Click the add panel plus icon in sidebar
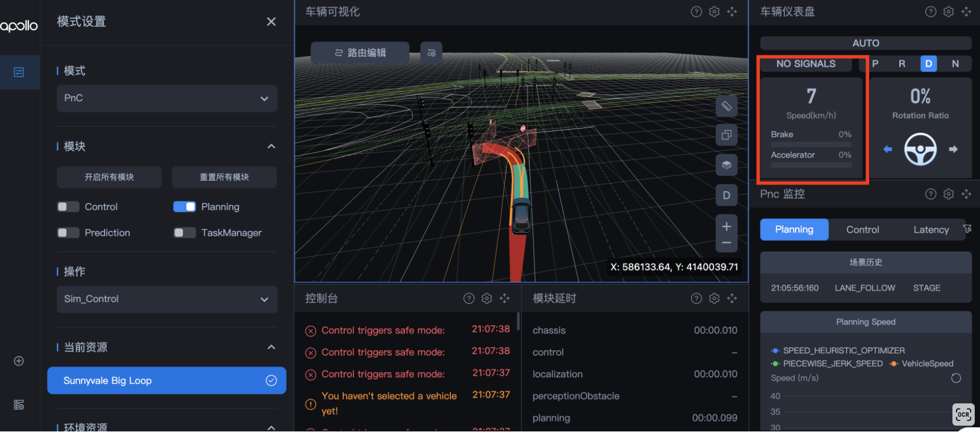The width and height of the screenshot is (980, 433). click(x=19, y=361)
